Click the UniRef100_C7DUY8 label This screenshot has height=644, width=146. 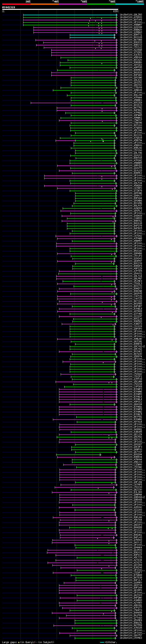[131, 87]
